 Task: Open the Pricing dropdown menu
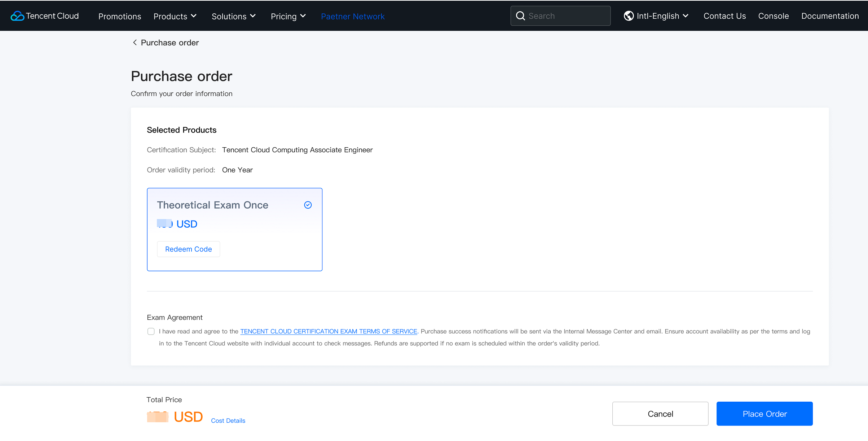click(x=288, y=16)
